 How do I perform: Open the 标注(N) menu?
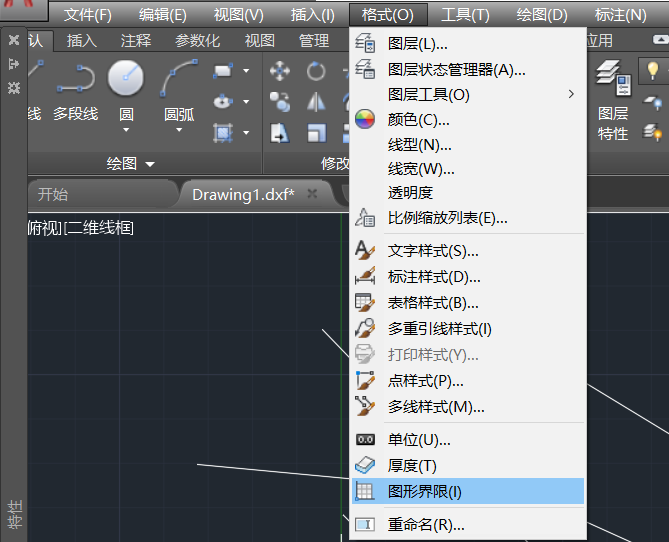coord(620,15)
